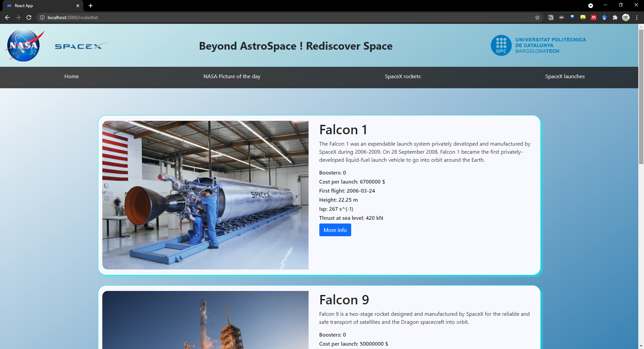Click 'Isp: 267 s^(-1)' text
Viewport: 644px width, 349px height.
point(336,209)
